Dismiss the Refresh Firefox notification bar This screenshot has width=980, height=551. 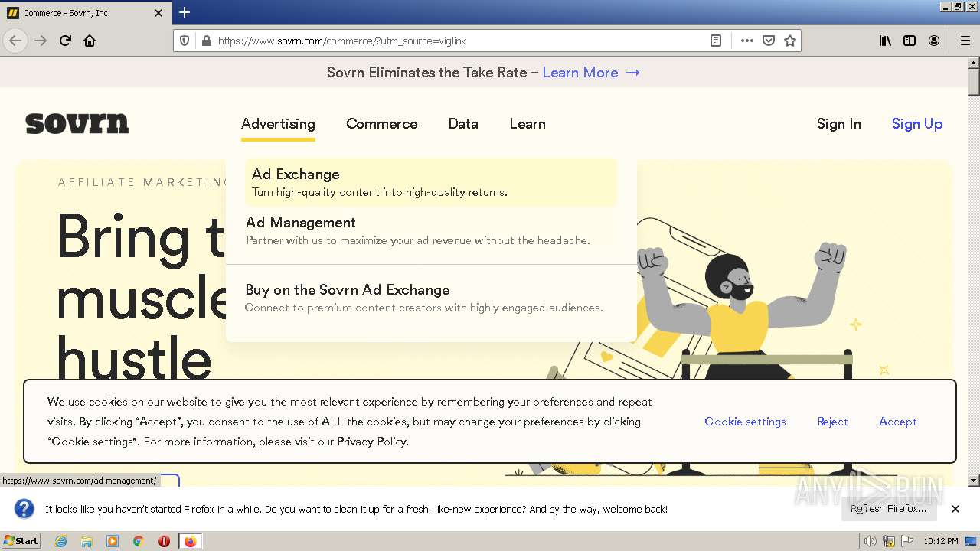coord(955,509)
